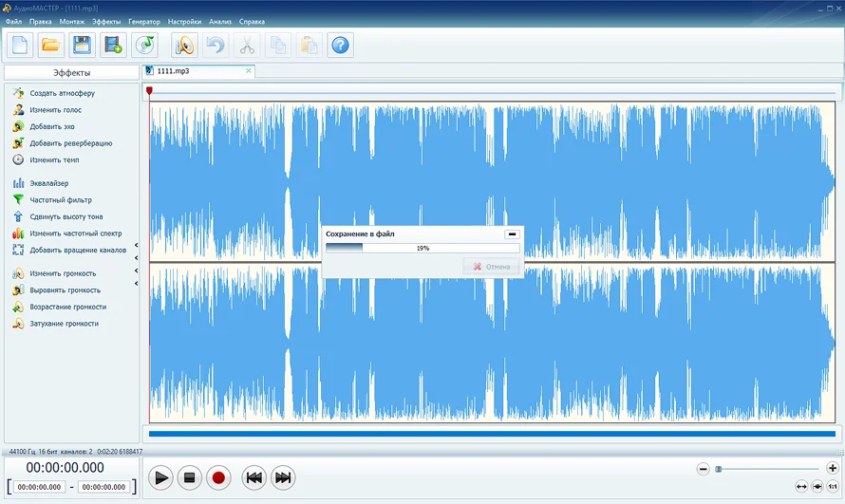
Task: Jump to the end with the forward button
Action: coord(283,477)
